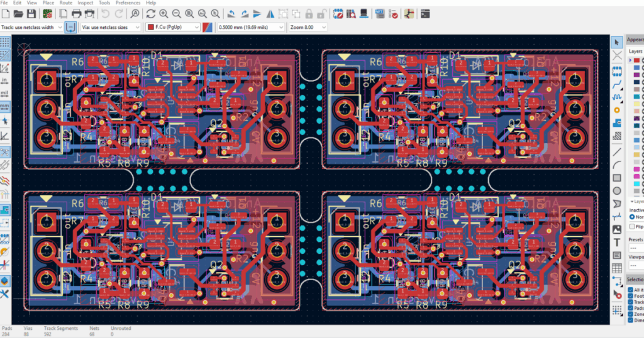Undo the last edit
Viewport: 644px width, 338px height.
pyautogui.click(x=106, y=14)
